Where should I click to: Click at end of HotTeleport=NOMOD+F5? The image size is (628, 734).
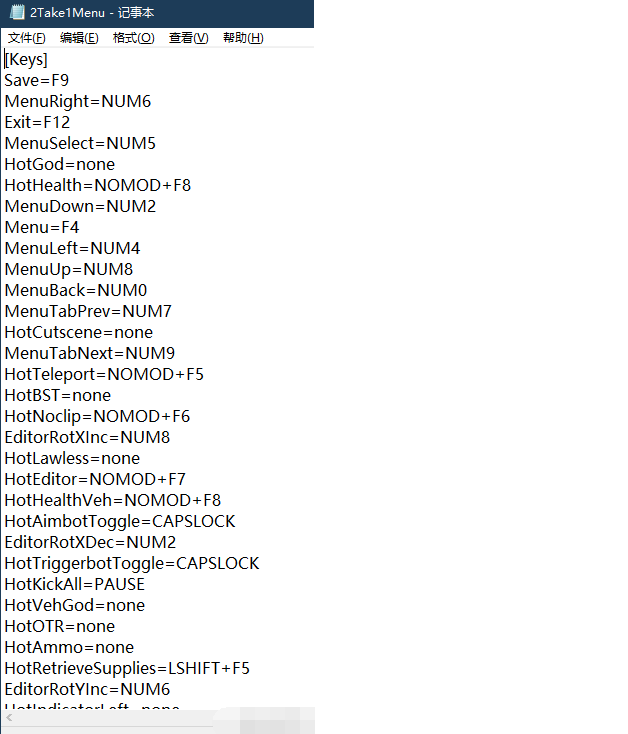(204, 374)
